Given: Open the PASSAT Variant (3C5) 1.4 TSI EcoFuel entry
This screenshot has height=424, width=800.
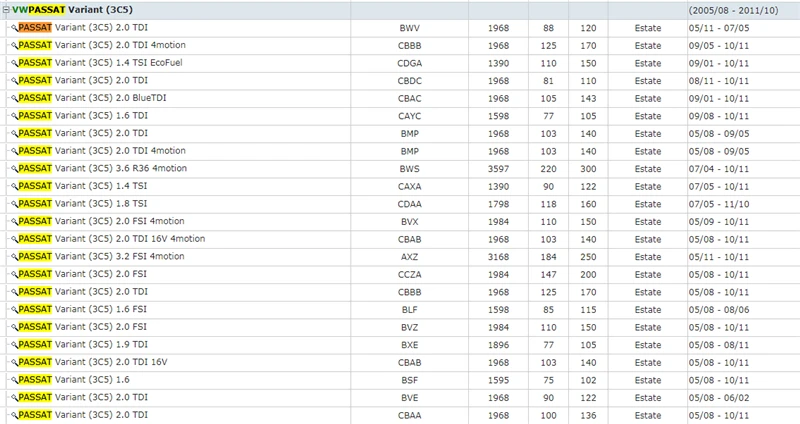Looking at the screenshot, I should 101,63.
